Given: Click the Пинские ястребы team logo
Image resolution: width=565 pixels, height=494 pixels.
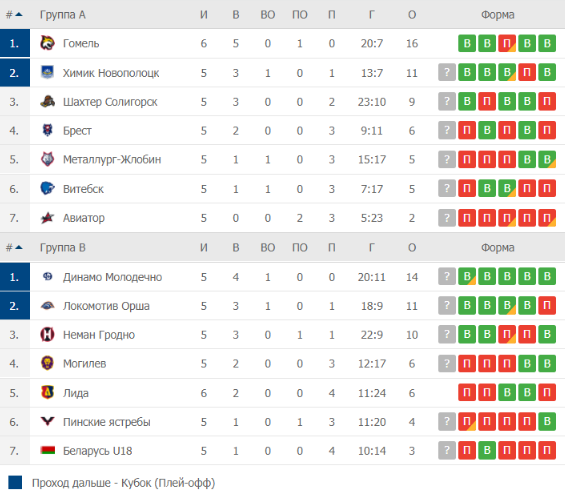Looking at the screenshot, I should [48, 421].
